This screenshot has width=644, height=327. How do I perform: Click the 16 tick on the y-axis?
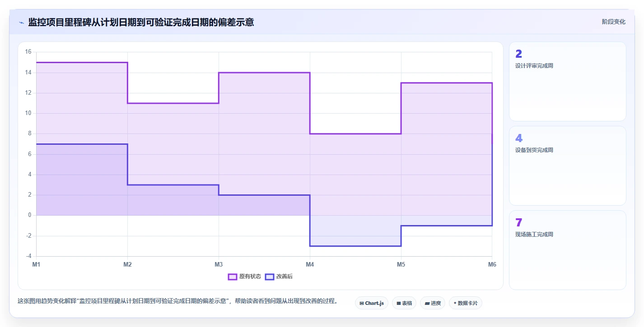pos(28,52)
